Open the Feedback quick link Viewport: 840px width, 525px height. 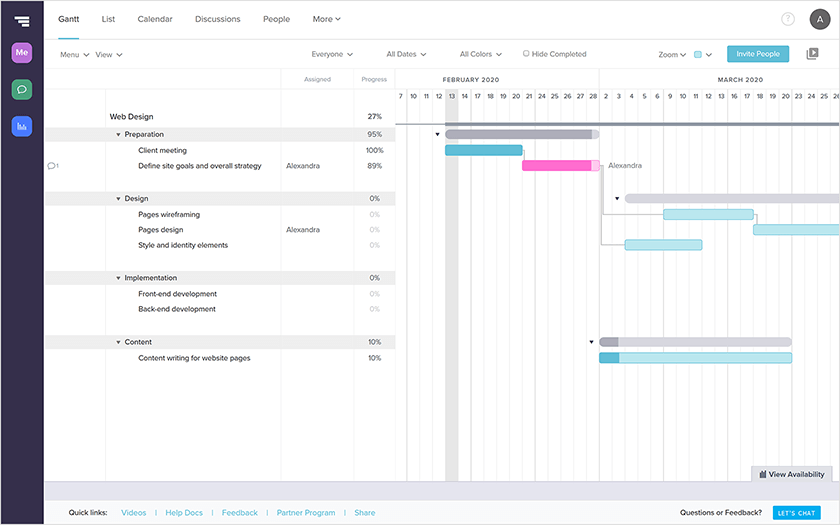point(239,513)
